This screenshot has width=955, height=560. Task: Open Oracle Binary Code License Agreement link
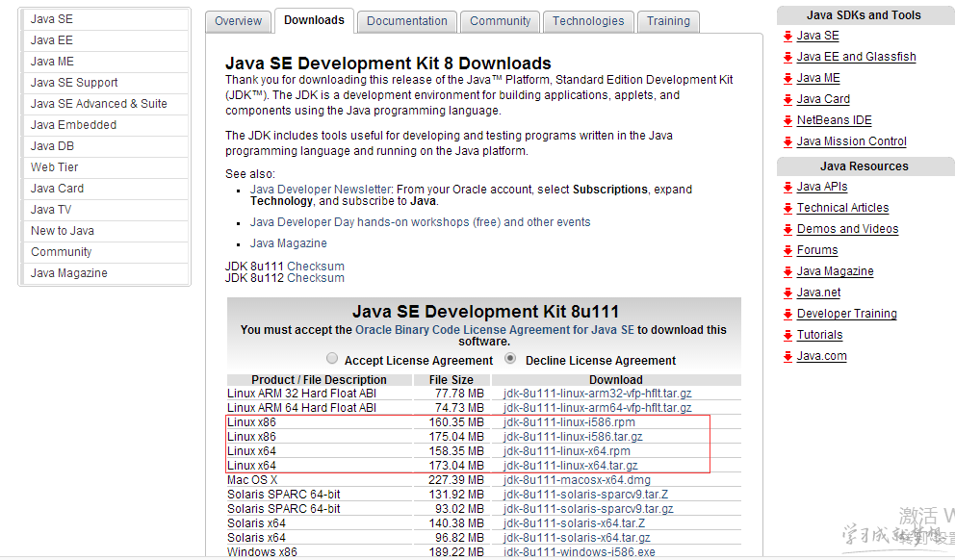[x=495, y=329]
